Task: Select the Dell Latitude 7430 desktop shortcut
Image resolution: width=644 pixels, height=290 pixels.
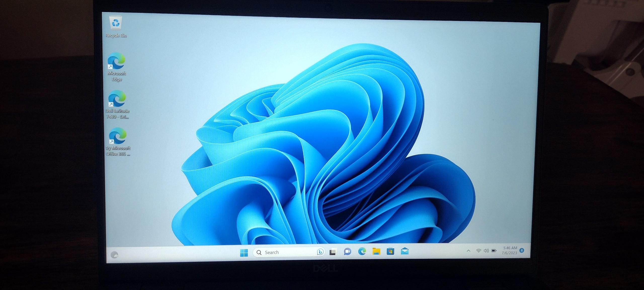Action: 117,104
